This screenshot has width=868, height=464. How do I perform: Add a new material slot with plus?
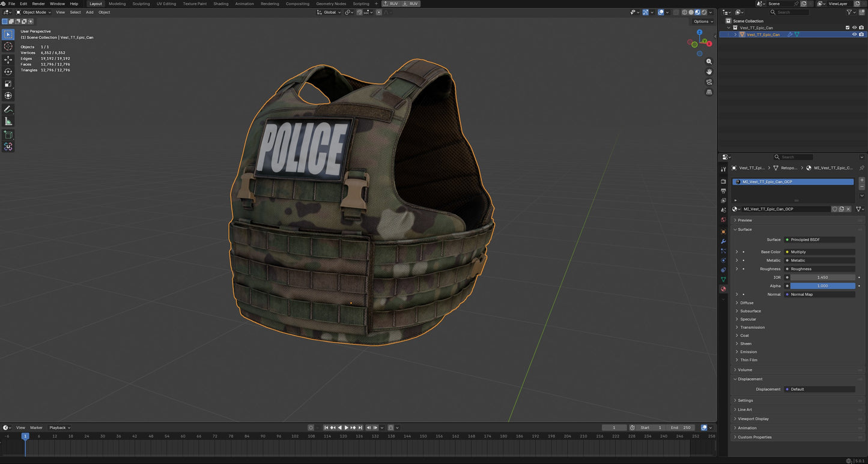862,180
